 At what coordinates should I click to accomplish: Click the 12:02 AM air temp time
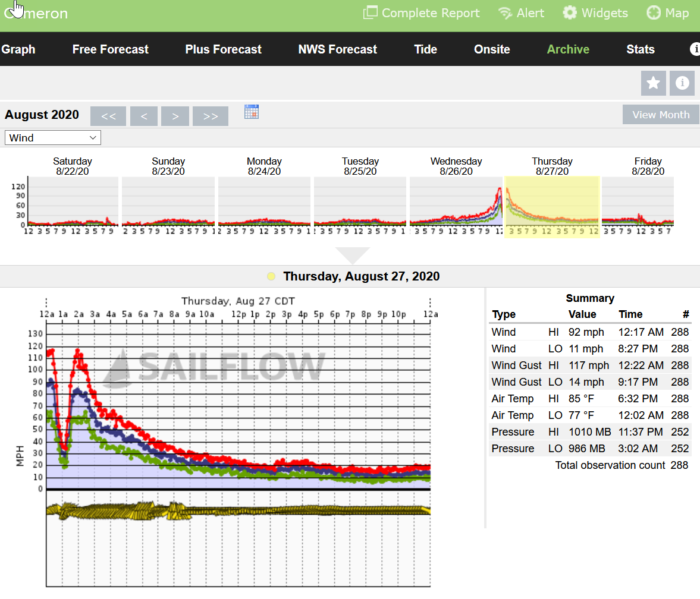click(x=641, y=415)
